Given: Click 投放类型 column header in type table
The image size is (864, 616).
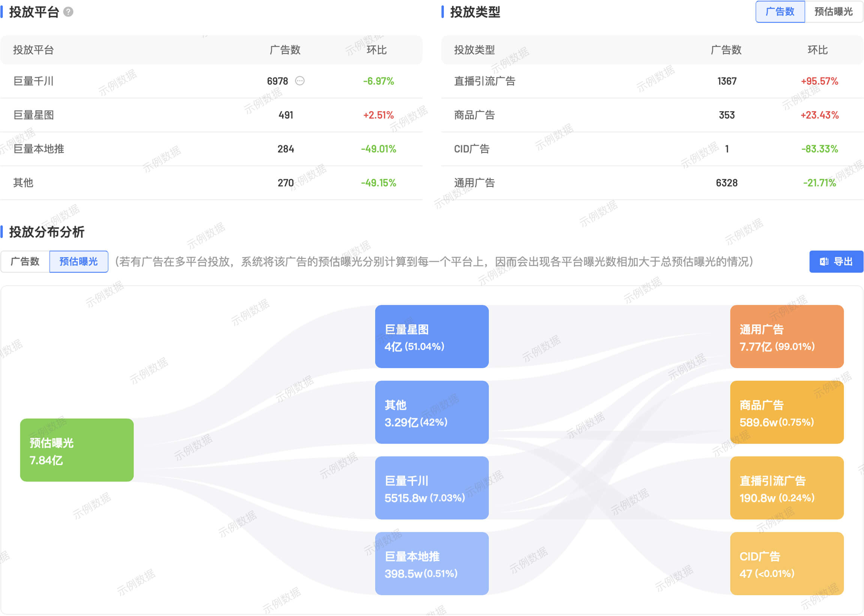Looking at the screenshot, I should tap(474, 50).
